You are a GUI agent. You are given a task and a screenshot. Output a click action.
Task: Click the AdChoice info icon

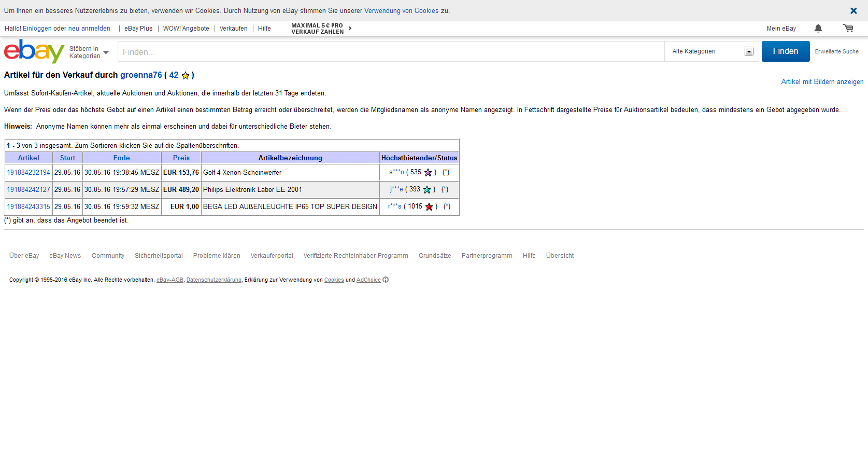[386, 280]
